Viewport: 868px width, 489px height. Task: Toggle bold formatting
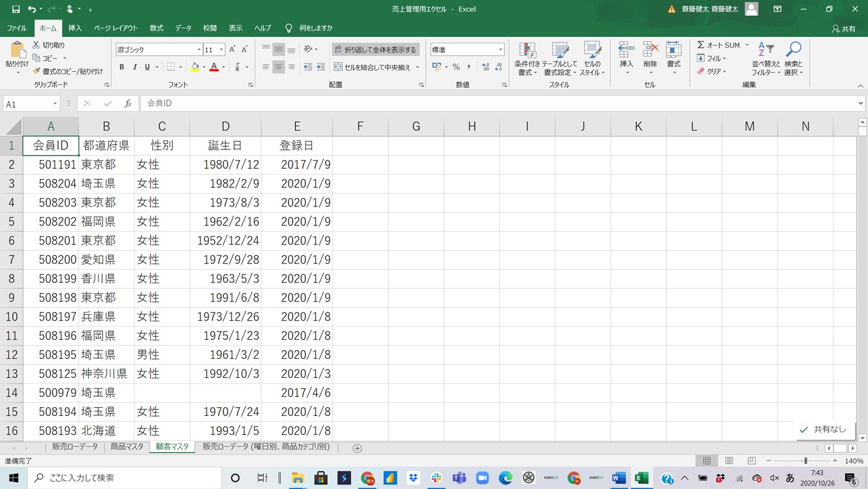click(x=122, y=67)
